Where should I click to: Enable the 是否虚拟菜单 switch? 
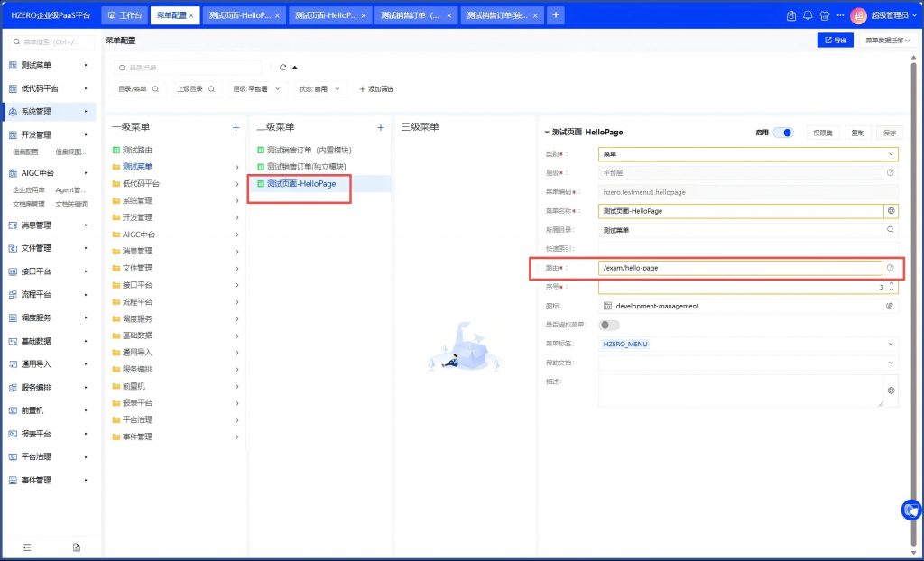[609, 325]
